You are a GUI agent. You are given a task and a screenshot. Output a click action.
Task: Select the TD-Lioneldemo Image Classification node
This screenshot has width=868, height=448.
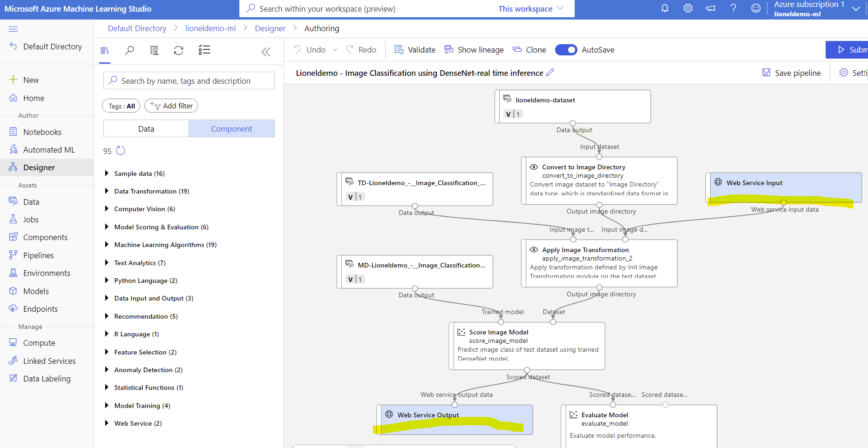415,189
